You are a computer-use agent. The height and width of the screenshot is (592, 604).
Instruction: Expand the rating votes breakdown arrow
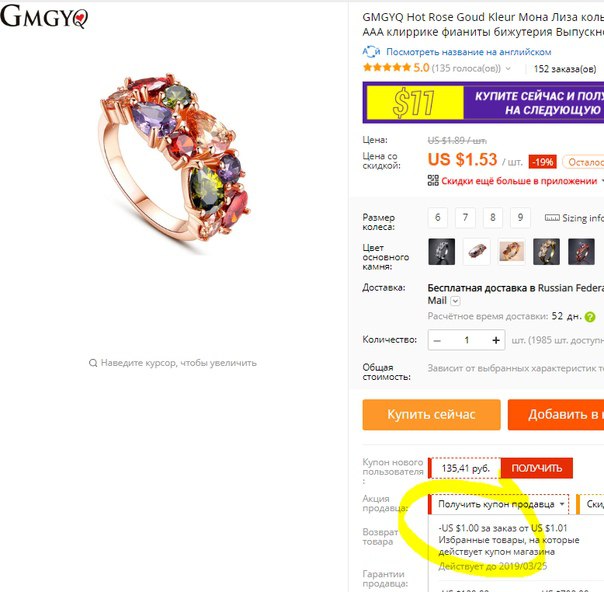coord(508,69)
